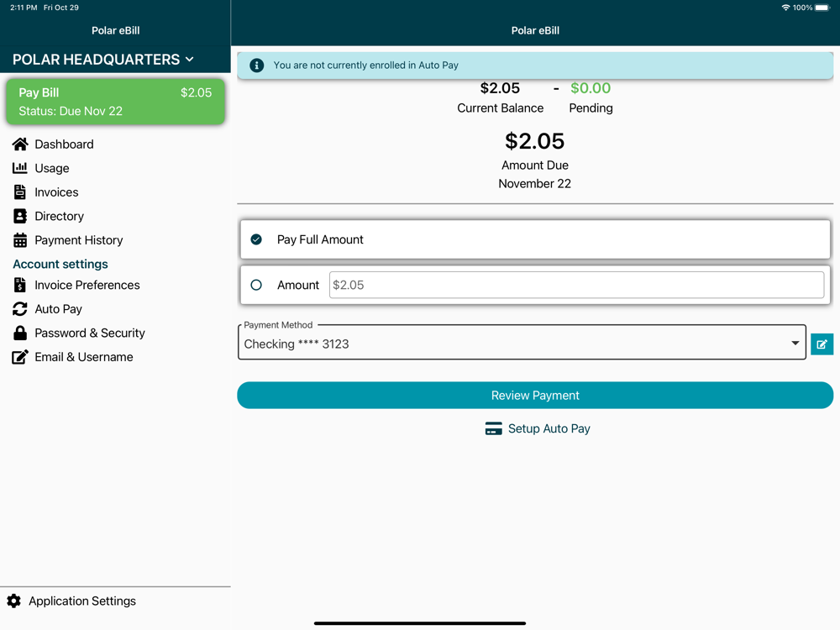Click the 2:11 PM clock in status bar
840x630 pixels.
click(24, 8)
